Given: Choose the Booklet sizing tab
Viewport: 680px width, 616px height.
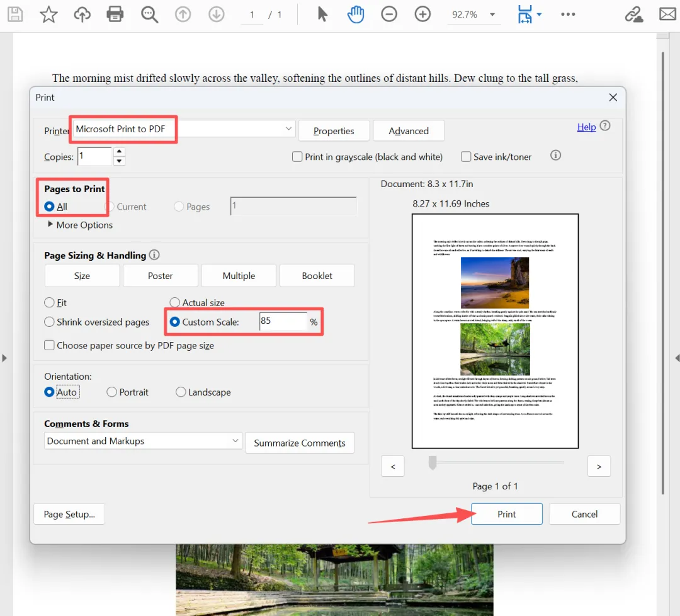Looking at the screenshot, I should (x=317, y=276).
